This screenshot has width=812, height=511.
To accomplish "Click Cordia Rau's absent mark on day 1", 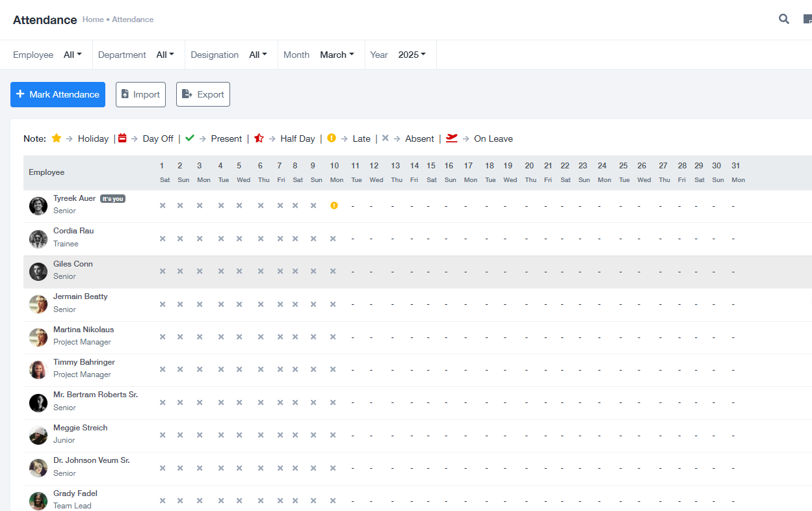I will pyautogui.click(x=163, y=239).
